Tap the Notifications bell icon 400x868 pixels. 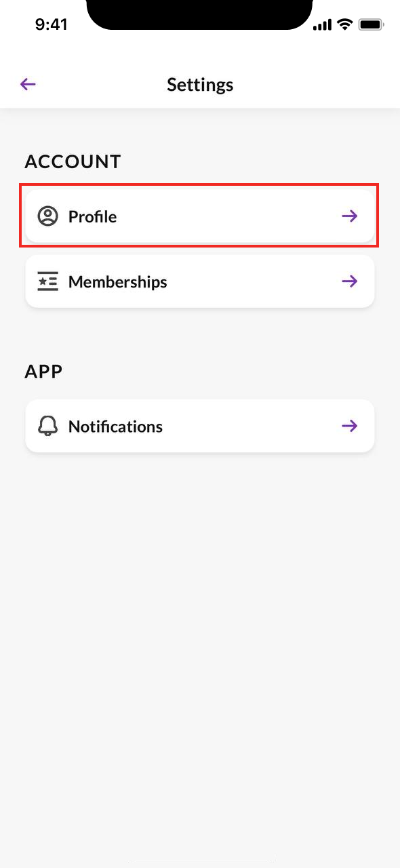47,426
